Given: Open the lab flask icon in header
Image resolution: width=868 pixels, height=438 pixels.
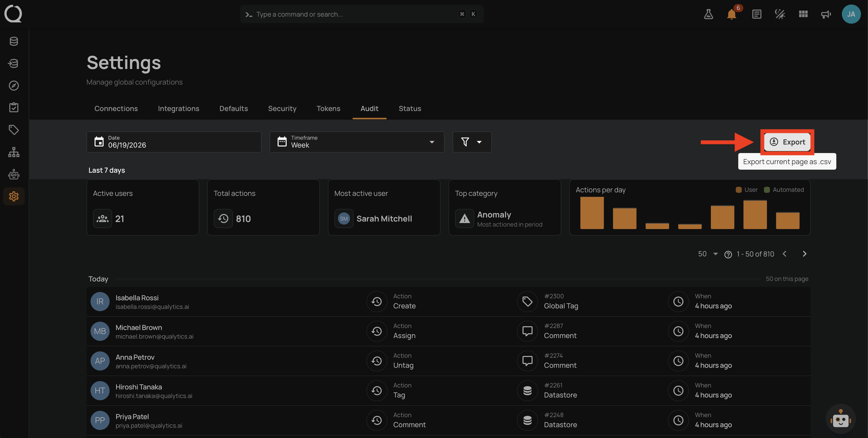Looking at the screenshot, I should pos(708,14).
